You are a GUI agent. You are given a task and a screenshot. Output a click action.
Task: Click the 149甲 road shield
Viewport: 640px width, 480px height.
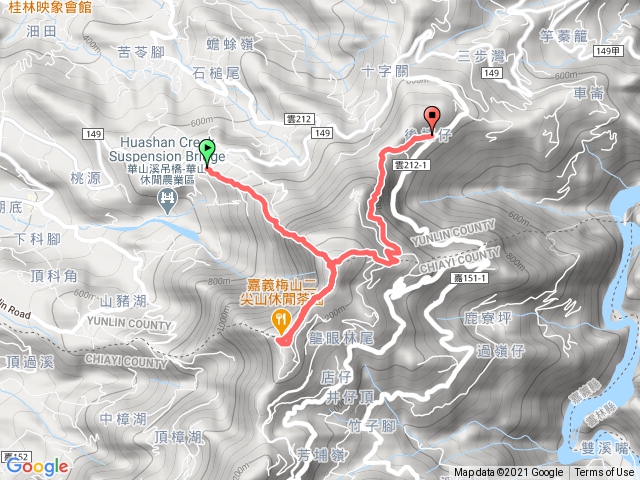[x=607, y=51]
